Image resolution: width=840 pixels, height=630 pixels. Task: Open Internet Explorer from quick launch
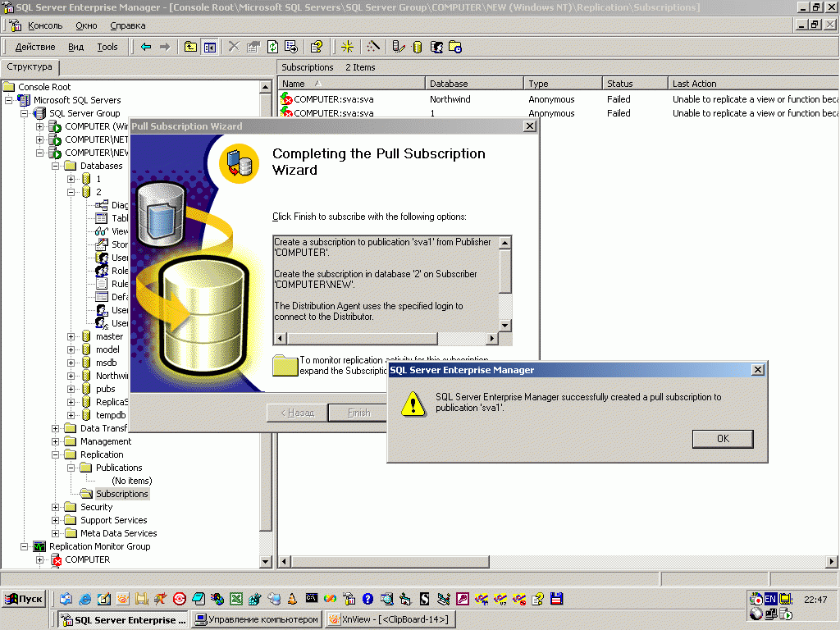tap(84, 599)
